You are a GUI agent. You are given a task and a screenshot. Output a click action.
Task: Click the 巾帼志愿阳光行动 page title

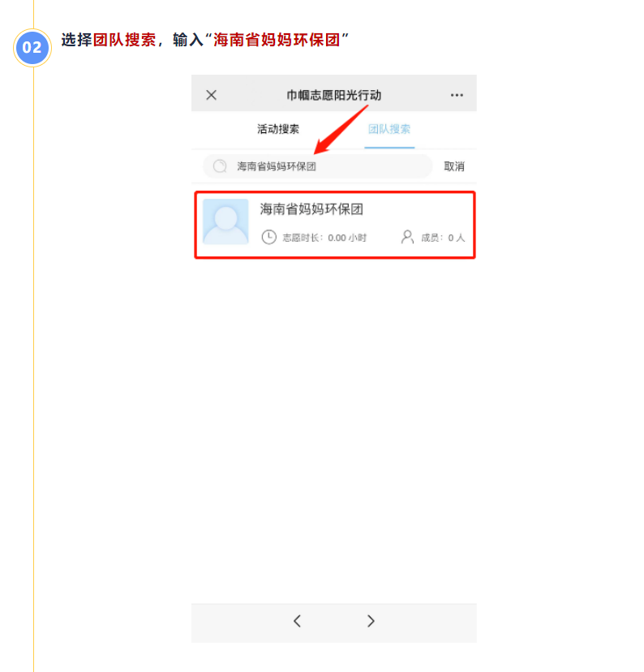333,95
